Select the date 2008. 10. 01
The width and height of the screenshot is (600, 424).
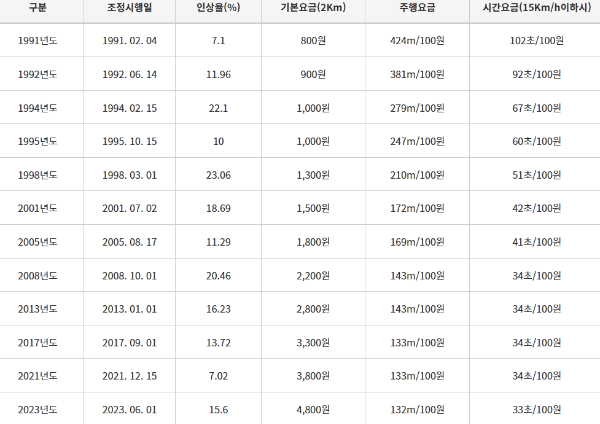point(129,276)
